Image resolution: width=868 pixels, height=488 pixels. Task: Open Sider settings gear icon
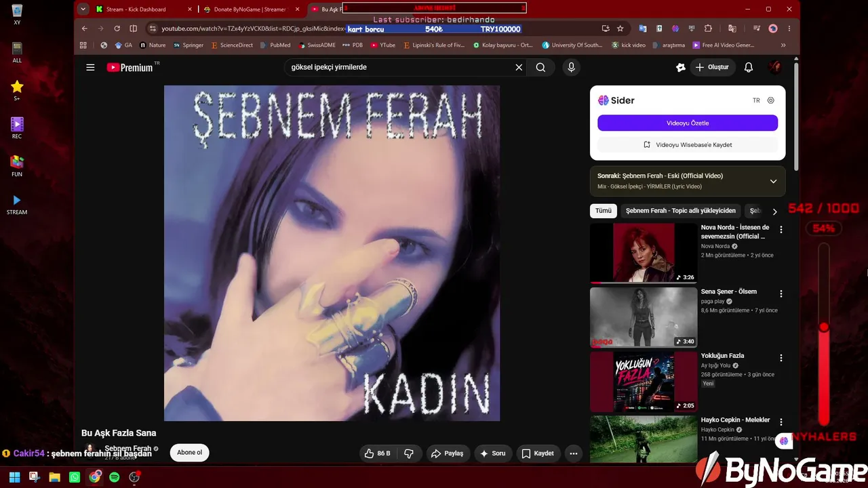(770, 100)
